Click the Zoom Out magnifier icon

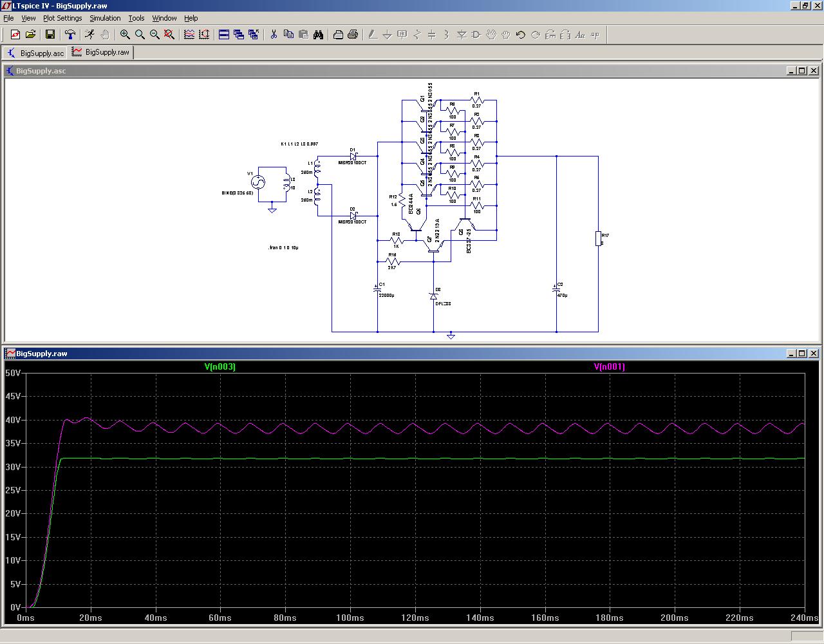tap(154, 35)
